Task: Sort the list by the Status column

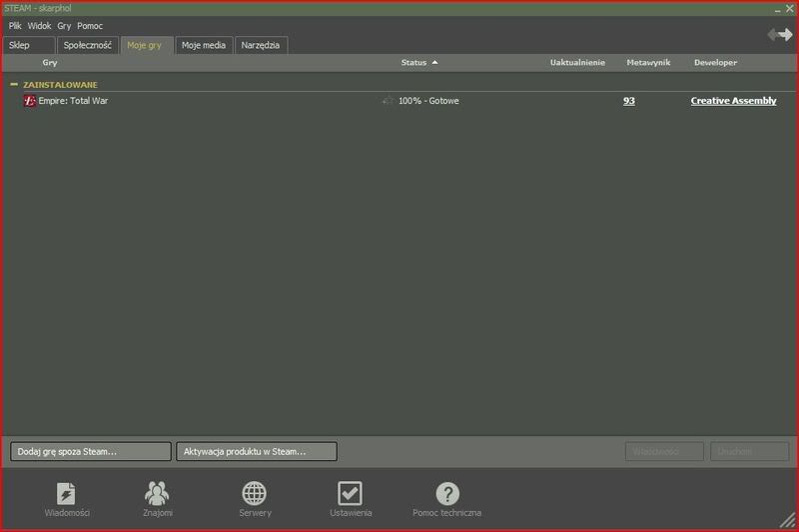Action: 418,63
